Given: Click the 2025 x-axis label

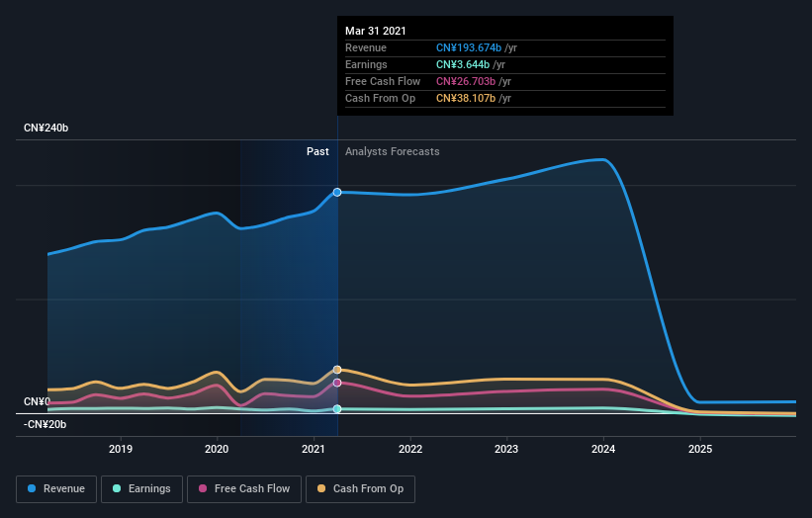Looking at the screenshot, I should tap(700, 449).
